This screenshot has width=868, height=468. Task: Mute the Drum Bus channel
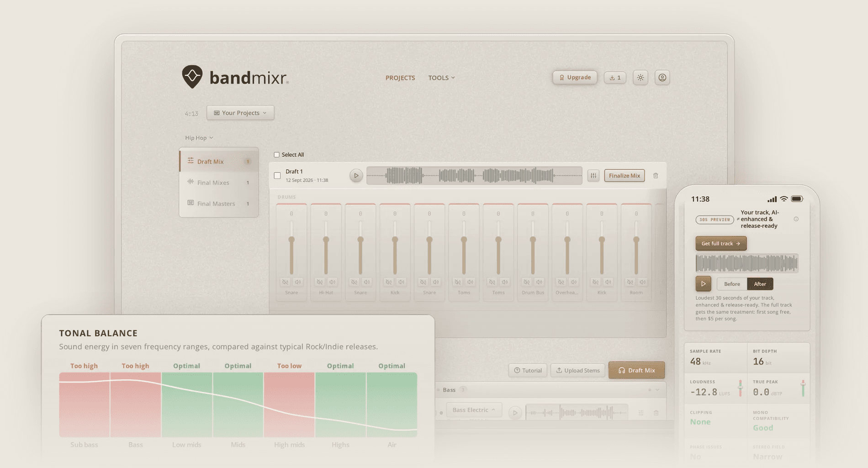click(x=527, y=282)
